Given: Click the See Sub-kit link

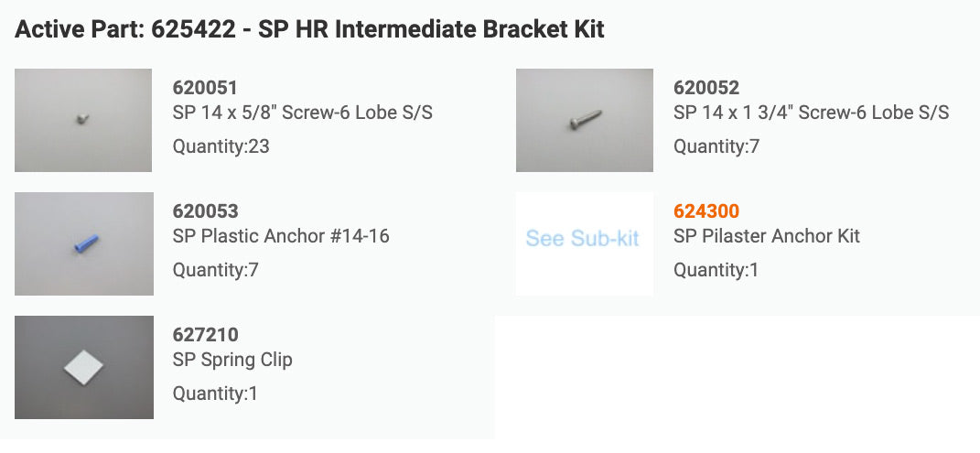Looking at the screenshot, I should (583, 238).
